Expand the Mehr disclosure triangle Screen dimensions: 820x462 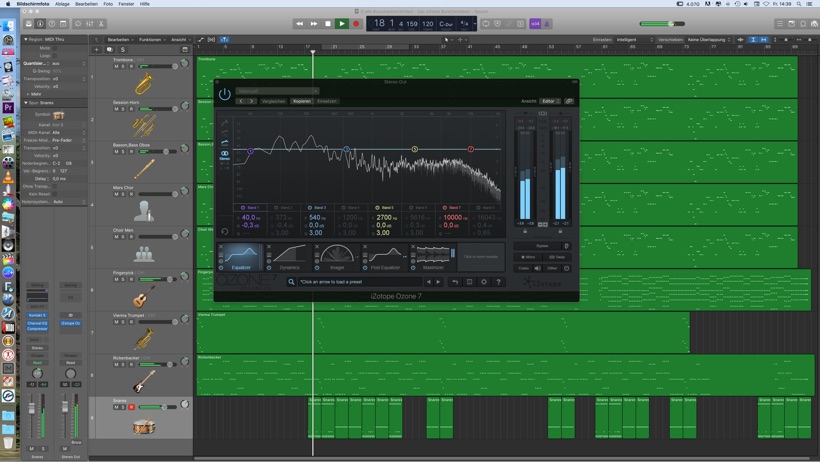click(27, 94)
